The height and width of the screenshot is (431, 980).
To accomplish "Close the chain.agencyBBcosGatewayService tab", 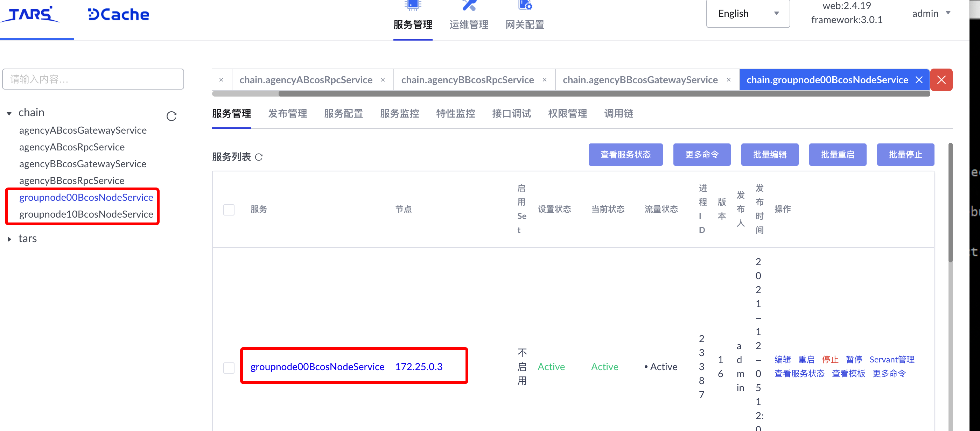I will tap(729, 80).
